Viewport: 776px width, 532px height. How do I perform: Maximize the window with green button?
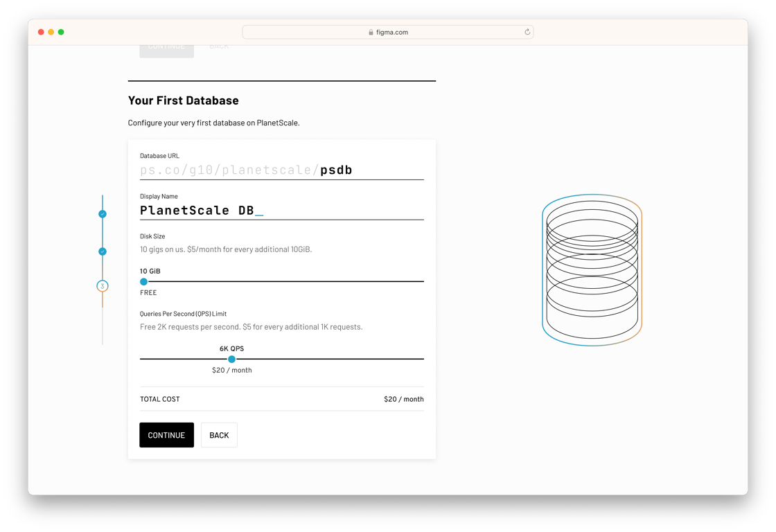point(61,32)
